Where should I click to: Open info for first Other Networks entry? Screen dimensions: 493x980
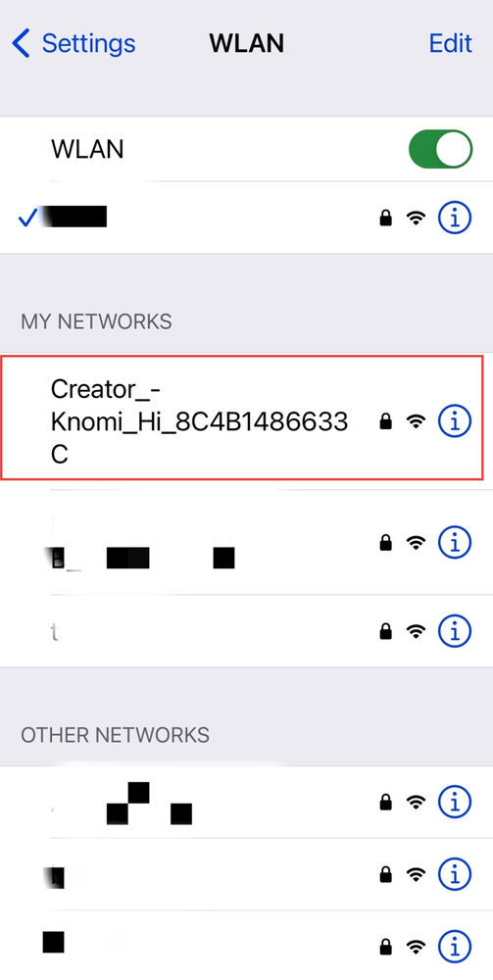coord(454,802)
